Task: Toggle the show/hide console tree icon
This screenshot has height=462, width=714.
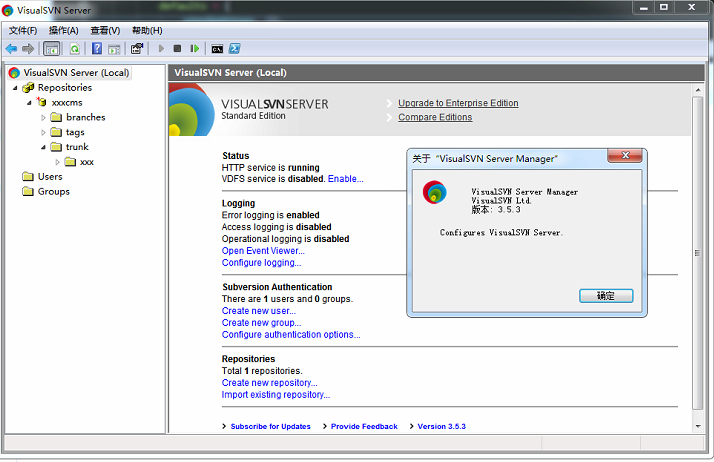Action: click(51, 49)
